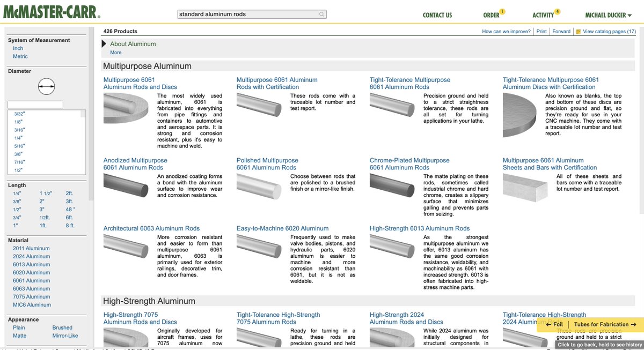Select 3/32" diameter in the list
The width and height of the screenshot is (644, 350).
19,114
